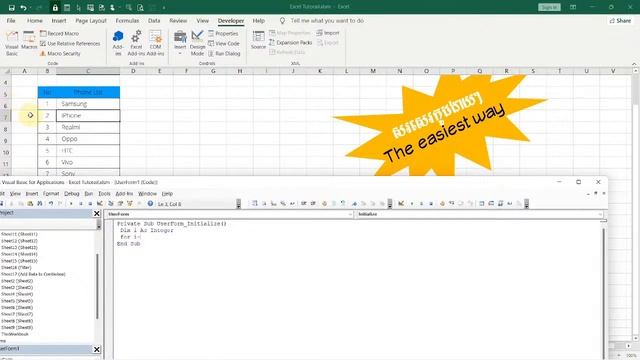
Task: Switch to the Formulas ribbon tab
Action: point(127,20)
